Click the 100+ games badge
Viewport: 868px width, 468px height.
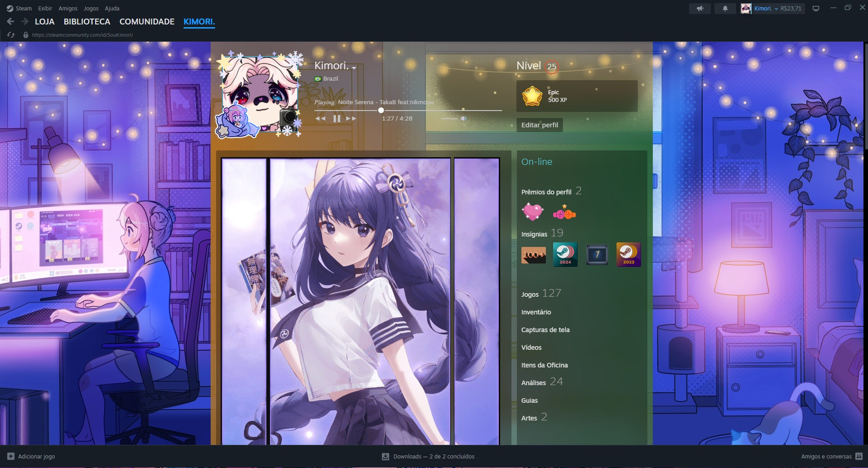tap(534, 255)
